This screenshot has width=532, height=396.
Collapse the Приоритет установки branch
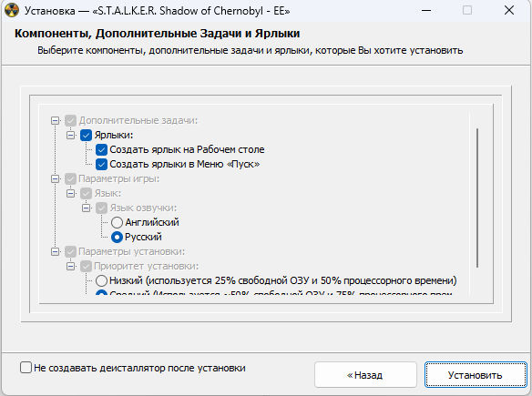pyautogui.click(x=70, y=266)
